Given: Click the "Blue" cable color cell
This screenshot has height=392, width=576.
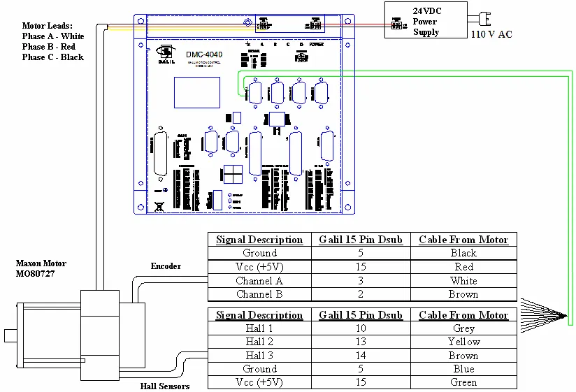Looking at the screenshot, I should 463,369.
